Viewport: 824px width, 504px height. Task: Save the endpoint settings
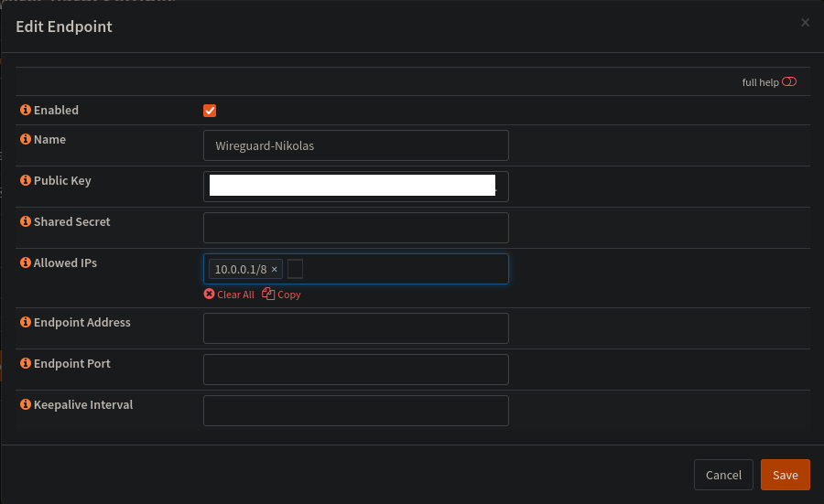point(785,475)
